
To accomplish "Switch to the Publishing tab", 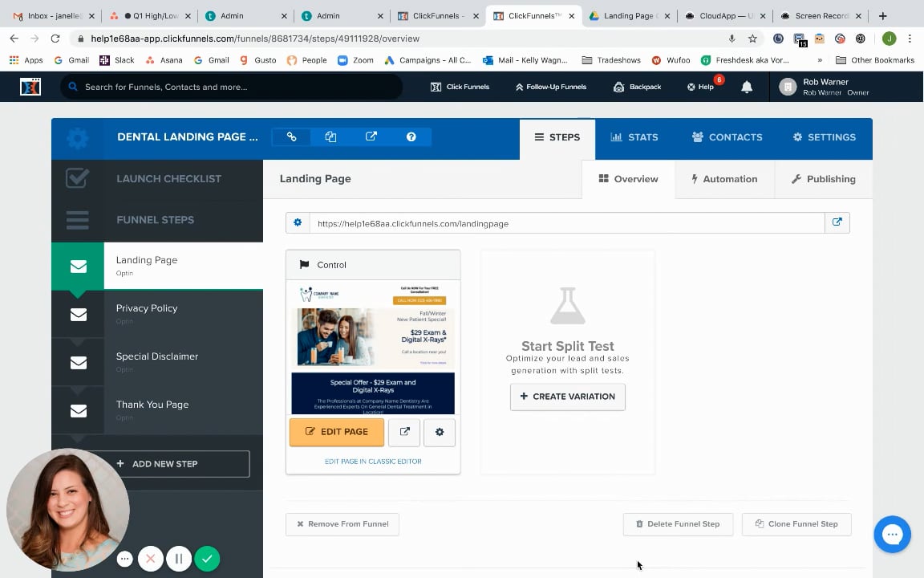I will [x=823, y=179].
